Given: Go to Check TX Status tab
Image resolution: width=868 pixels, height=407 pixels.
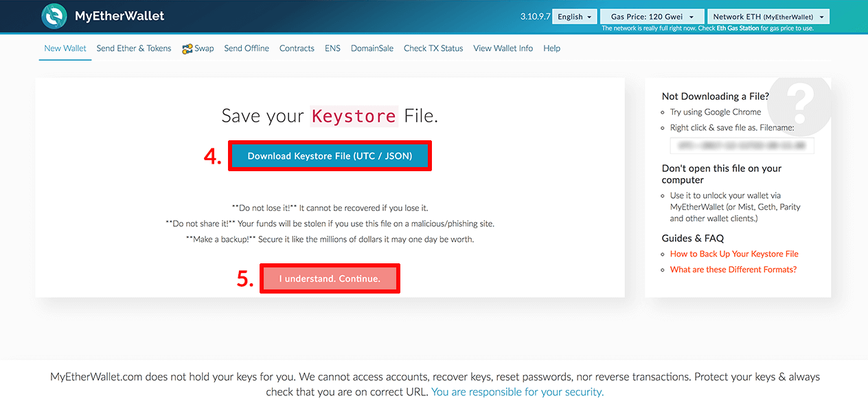Looking at the screenshot, I should pos(433,48).
